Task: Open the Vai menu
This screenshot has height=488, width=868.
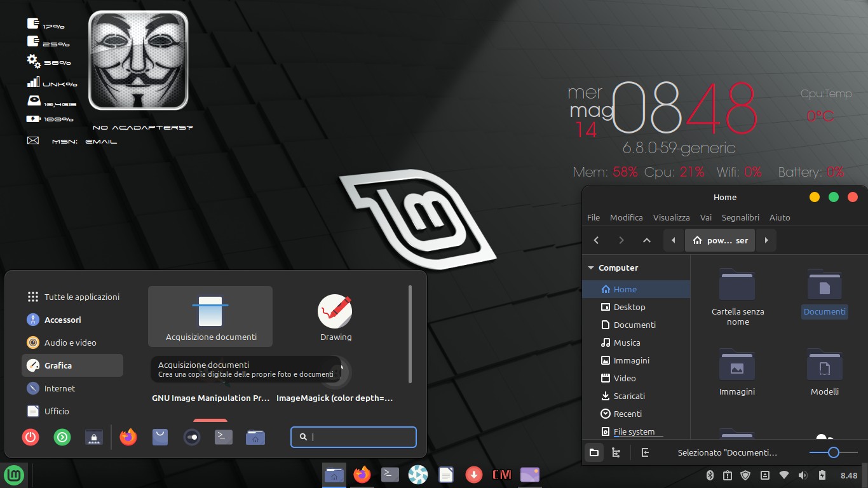Action: point(706,217)
